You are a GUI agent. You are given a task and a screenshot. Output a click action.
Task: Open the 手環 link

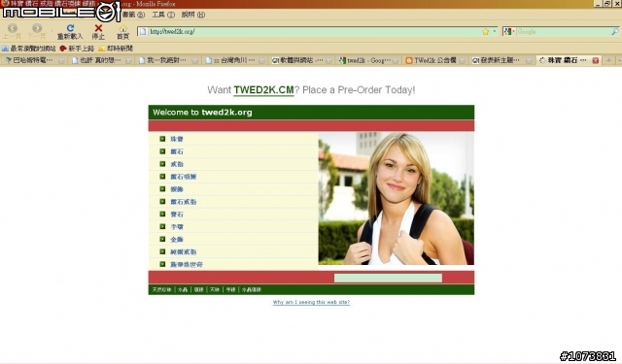tap(177, 227)
